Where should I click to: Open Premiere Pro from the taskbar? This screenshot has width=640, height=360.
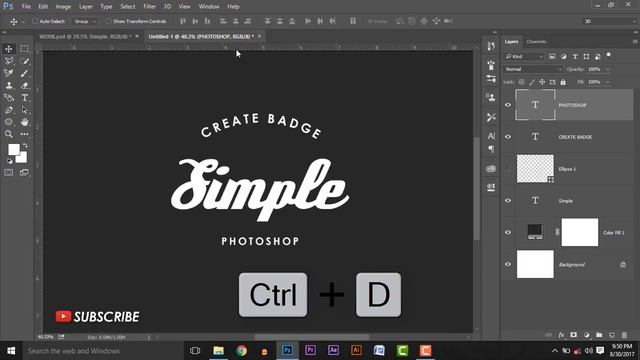point(311,350)
